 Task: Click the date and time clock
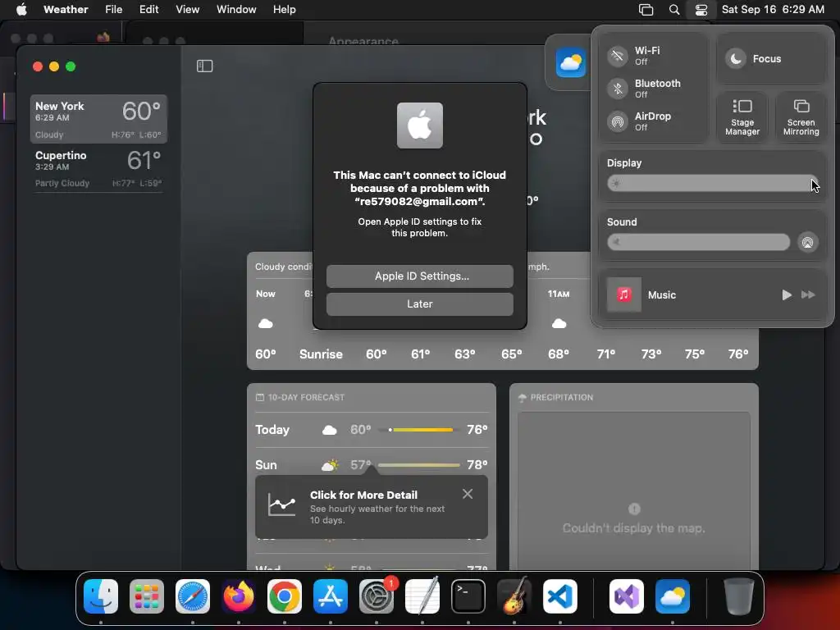[773, 10]
